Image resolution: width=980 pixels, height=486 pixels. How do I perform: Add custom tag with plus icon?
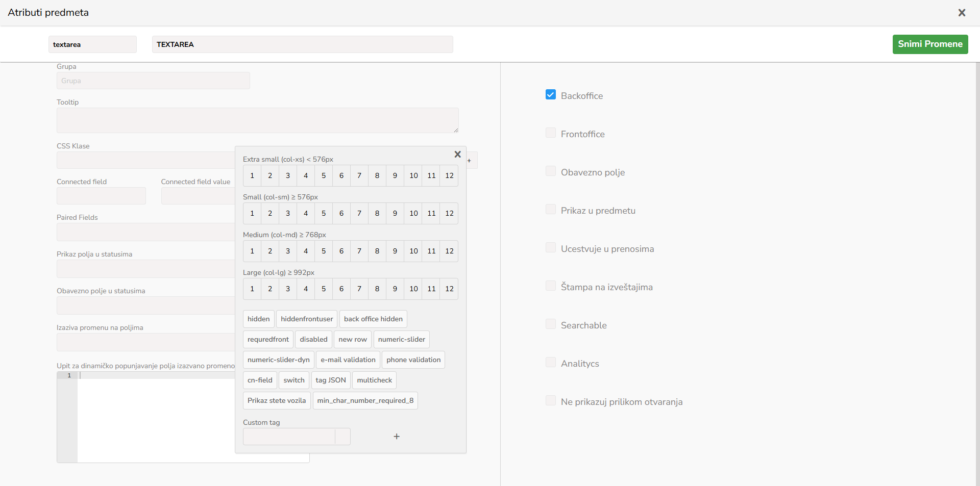tap(397, 437)
